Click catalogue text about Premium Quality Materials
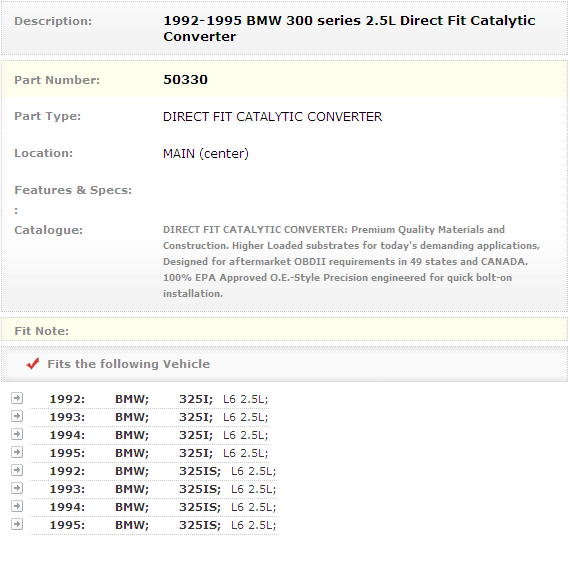This screenshot has height=581, width=570. (351, 262)
